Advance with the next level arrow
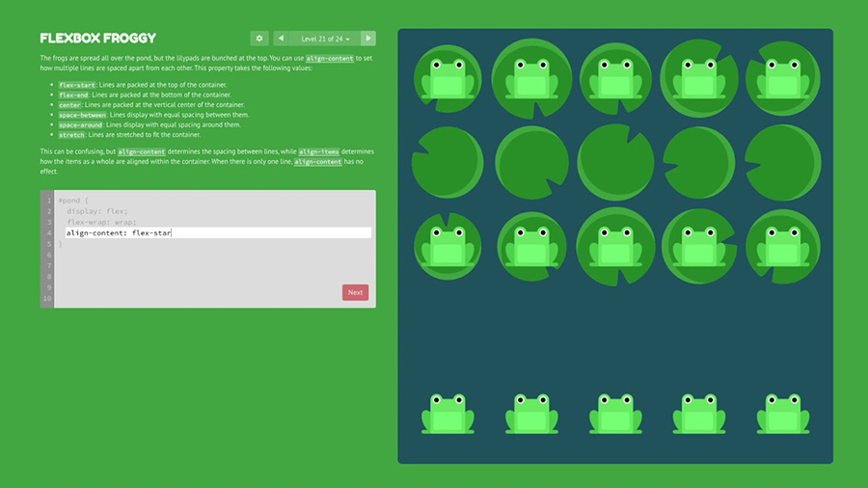The image size is (868, 488). coord(368,39)
